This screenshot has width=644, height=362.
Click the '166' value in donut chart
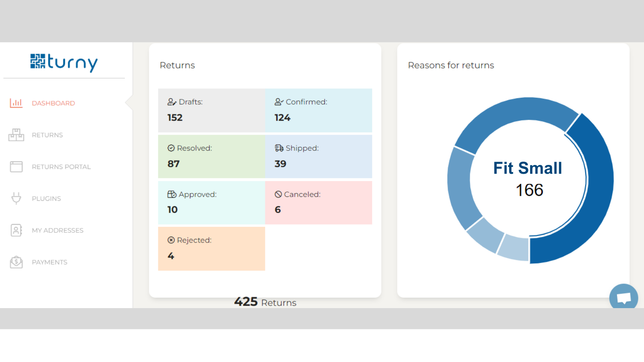coord(530,190)
